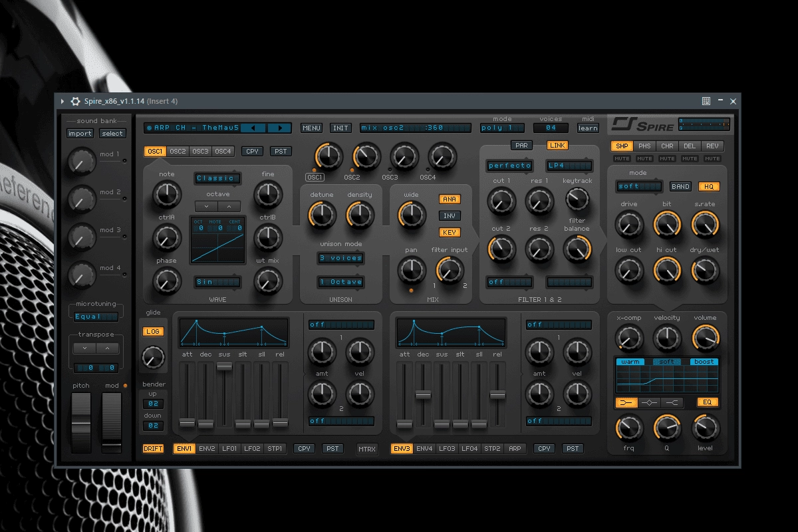Viewport: 798px width, 532px height.
Task: Toggle the DRIFT button
Action: [x=153, y=449]
